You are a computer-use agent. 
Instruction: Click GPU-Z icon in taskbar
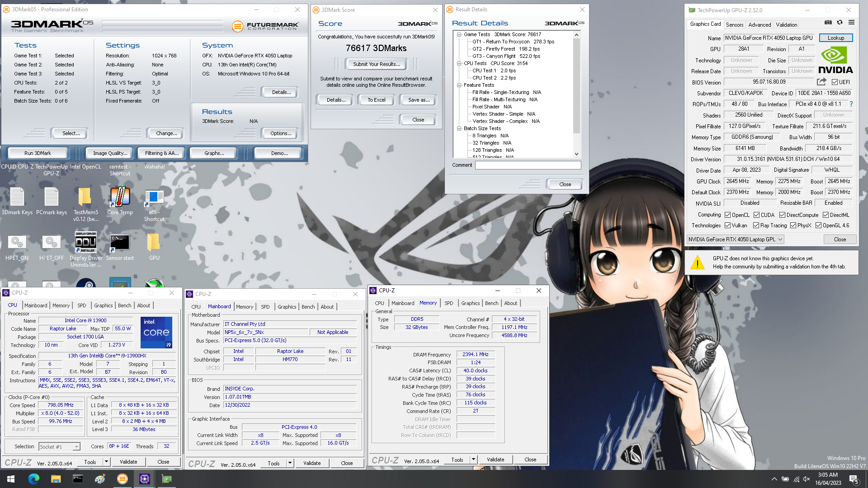(x=167, y=479)
